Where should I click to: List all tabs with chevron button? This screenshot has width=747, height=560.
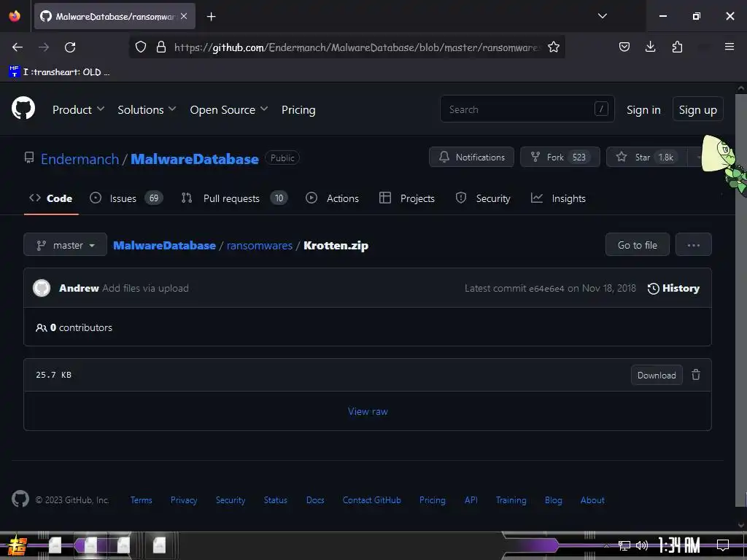(x=602, y=16)
